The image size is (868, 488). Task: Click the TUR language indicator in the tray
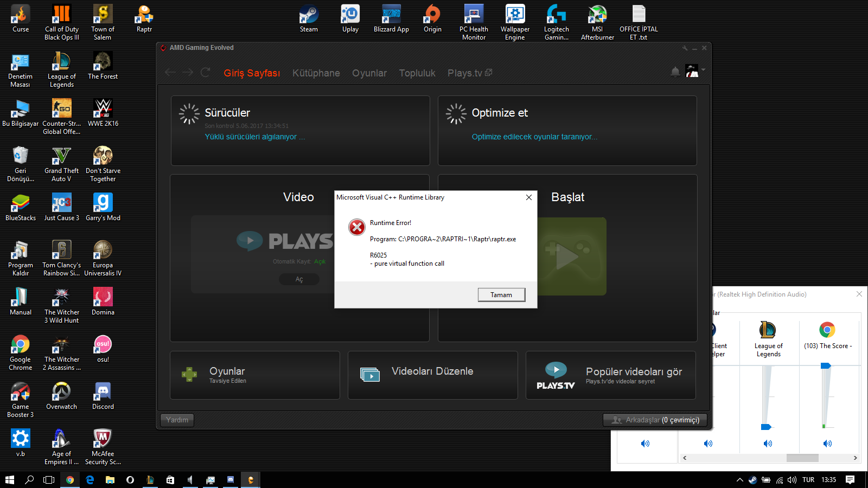click(808, 480)
